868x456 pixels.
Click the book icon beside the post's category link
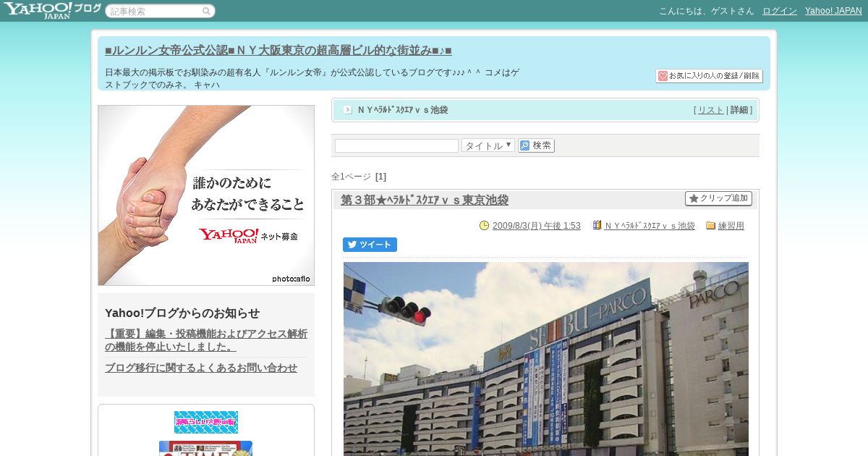597,225
